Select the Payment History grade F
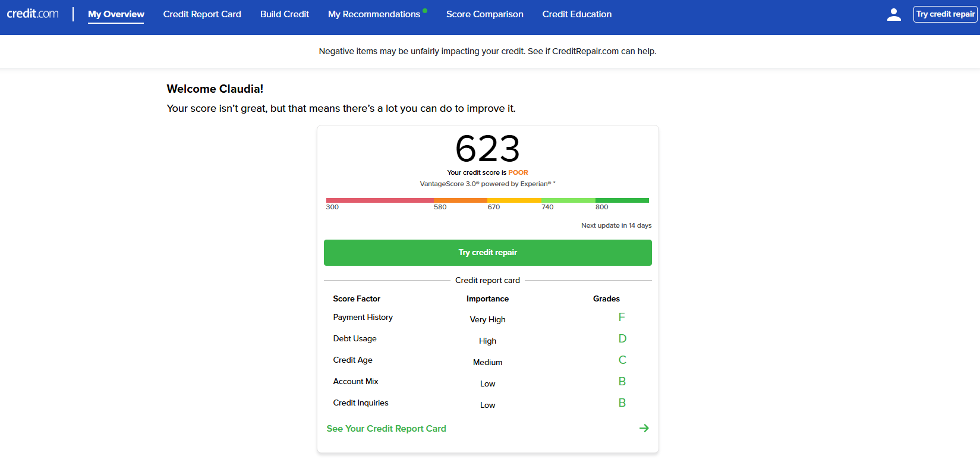 tap(622, 318)
